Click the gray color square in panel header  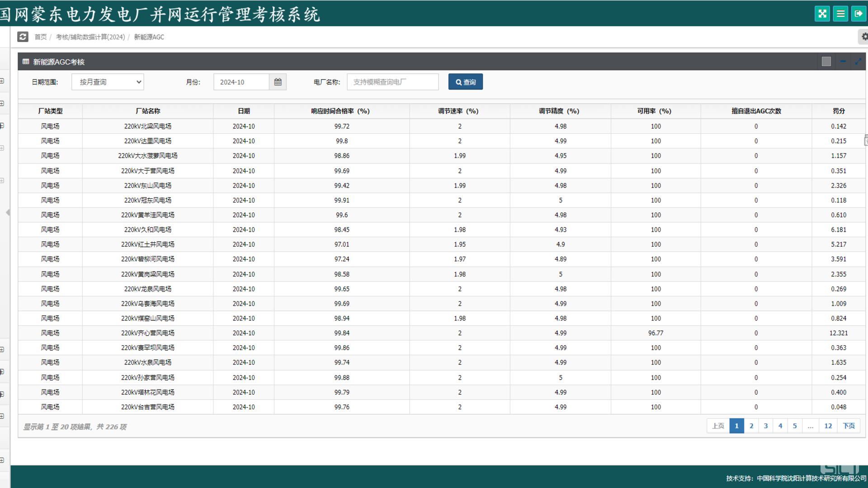coord(826,61)
